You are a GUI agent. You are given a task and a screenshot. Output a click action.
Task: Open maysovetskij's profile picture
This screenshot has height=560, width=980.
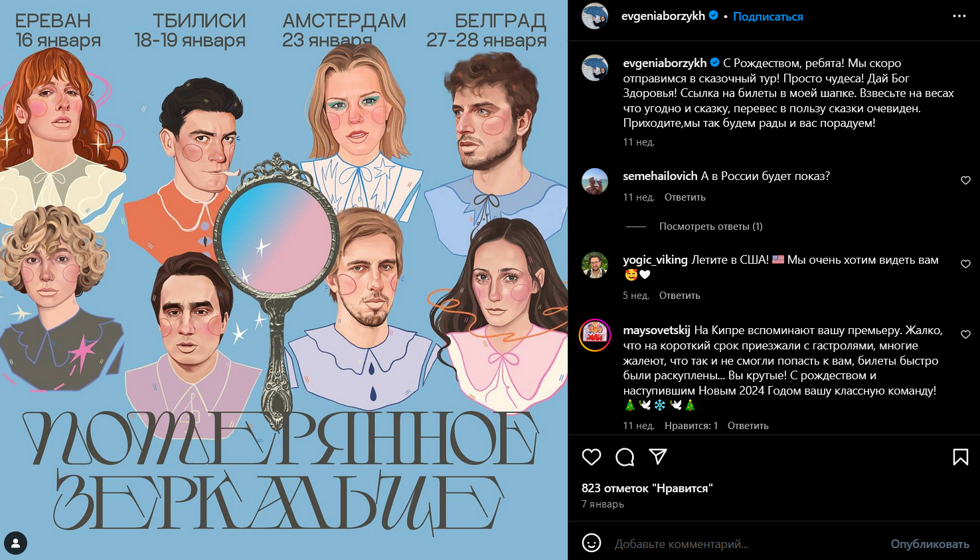point(595,335)
